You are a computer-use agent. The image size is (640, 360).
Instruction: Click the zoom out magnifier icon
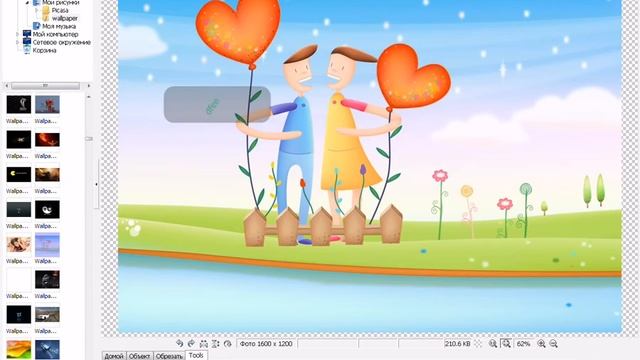tap(553, 344)
